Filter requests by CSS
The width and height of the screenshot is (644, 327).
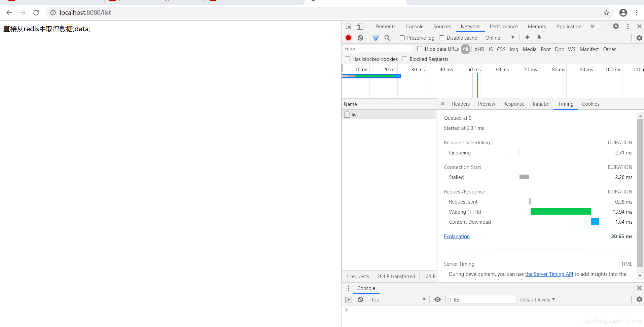501,49
